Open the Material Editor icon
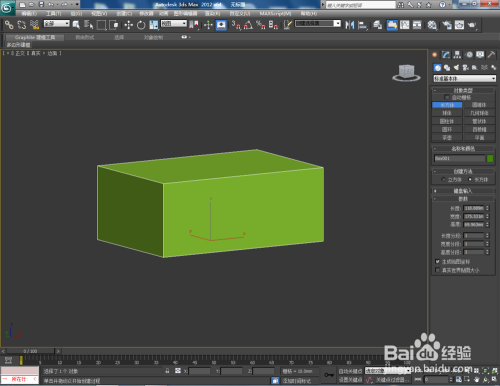Viewport: 500px width, 386px height. [432, 25]
